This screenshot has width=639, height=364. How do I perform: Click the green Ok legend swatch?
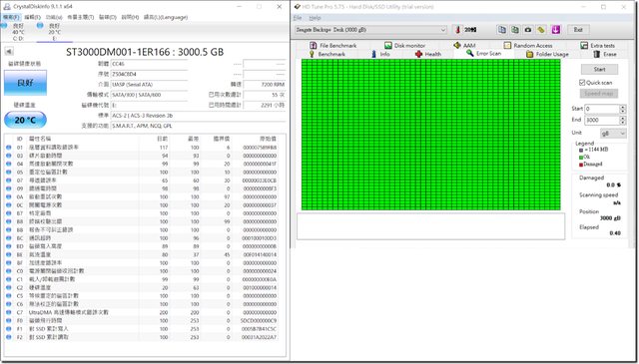click(581, 157)
